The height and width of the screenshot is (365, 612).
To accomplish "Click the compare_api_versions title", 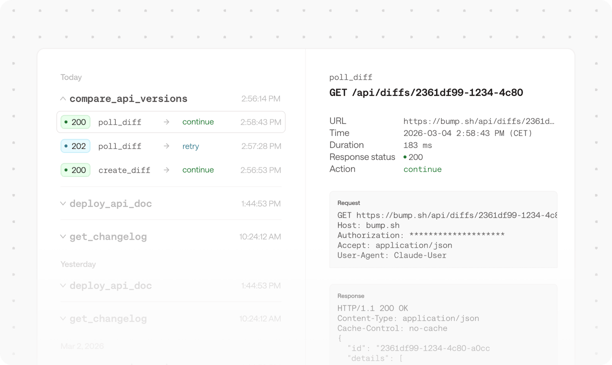I will coord(128,99).
